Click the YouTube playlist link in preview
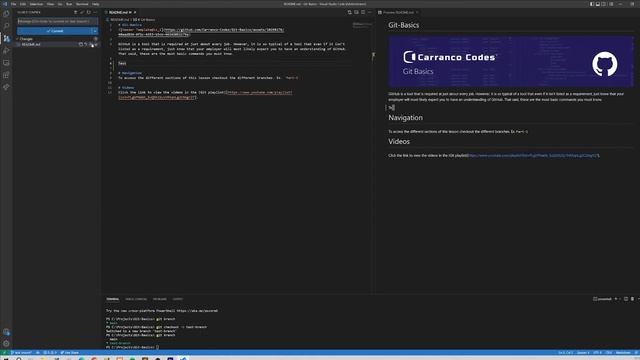The height and width of the screenshot is (360, 640). point(534,156)
